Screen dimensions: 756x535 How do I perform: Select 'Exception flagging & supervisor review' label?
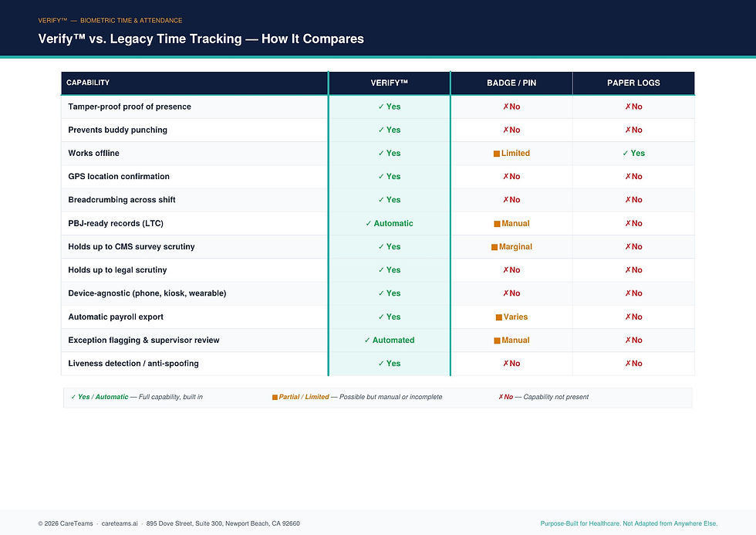(143, 340)
